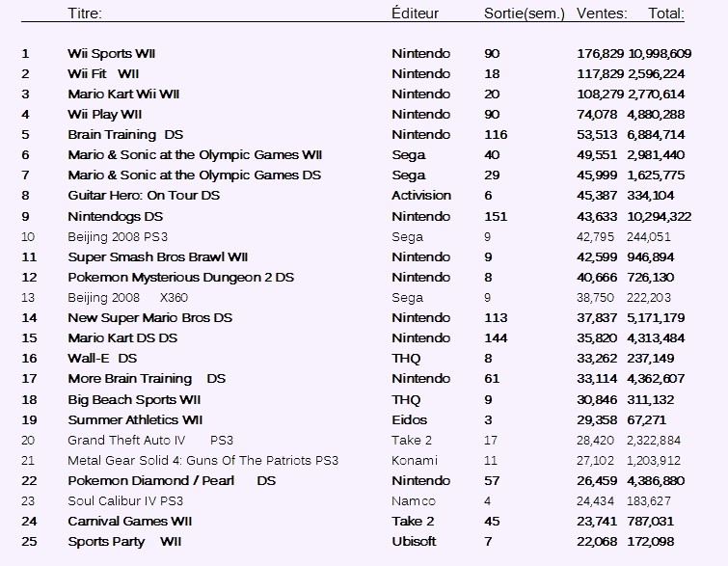Image resolution: width=728 pixels, height=566 pixels.
Task: Select the Activision publisher cell
Action: click(421, 196)
